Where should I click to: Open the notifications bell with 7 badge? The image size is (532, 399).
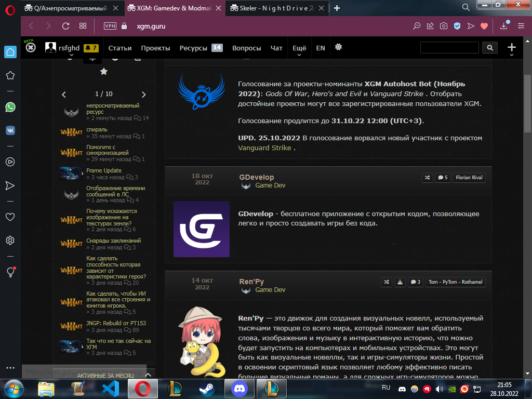coord(91,48)
